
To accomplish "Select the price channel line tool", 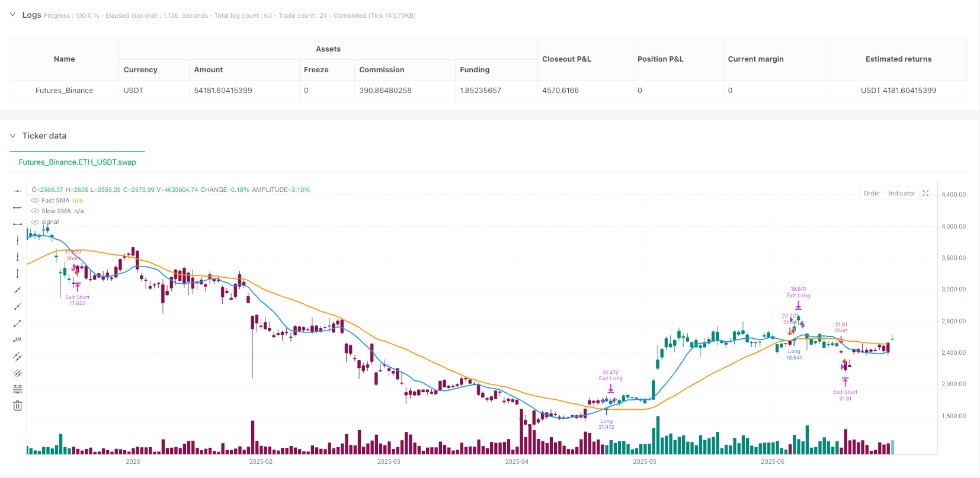I will (x=18, y=357).
